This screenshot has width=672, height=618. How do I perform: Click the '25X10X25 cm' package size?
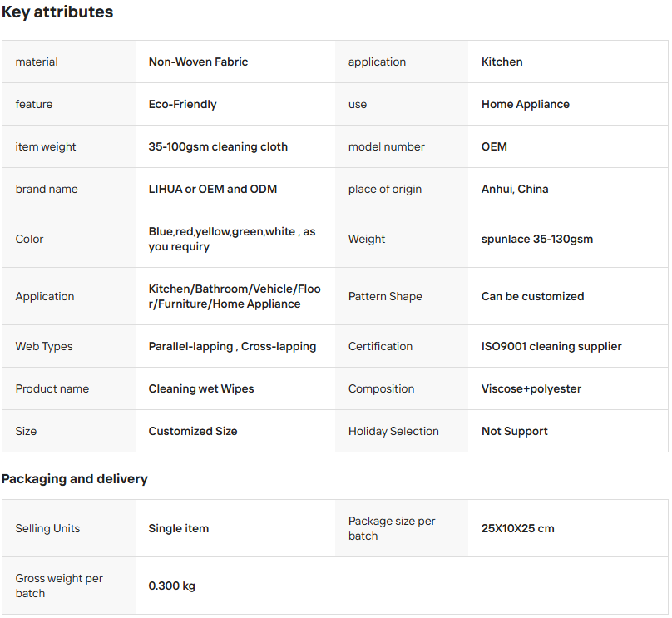517,528
